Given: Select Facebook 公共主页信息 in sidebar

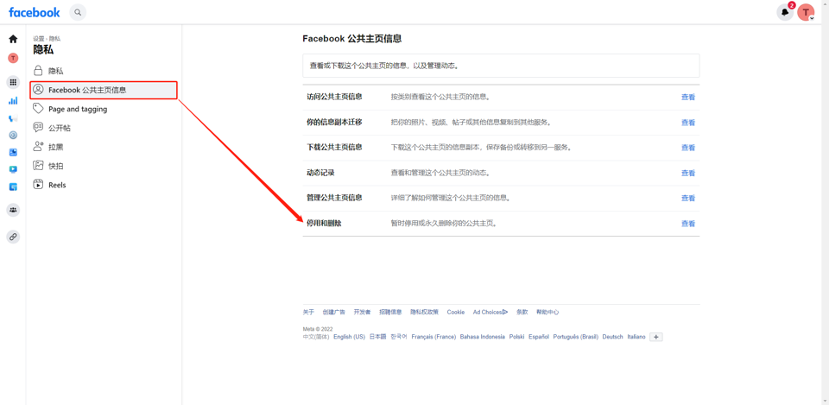Looking at the screenshot, I should tap(87, 90).
